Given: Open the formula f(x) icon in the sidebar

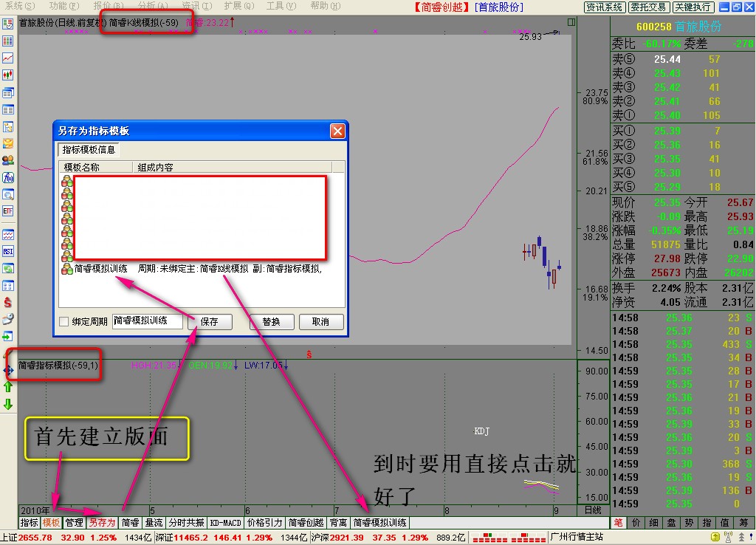Looking at the screenshot, I should click(9, 177).
